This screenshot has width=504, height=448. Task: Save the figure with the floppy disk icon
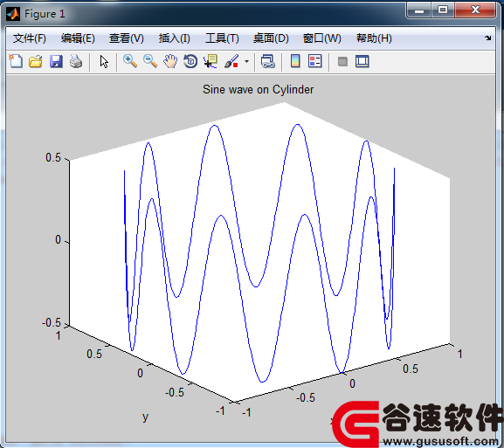tap(56, 61)
